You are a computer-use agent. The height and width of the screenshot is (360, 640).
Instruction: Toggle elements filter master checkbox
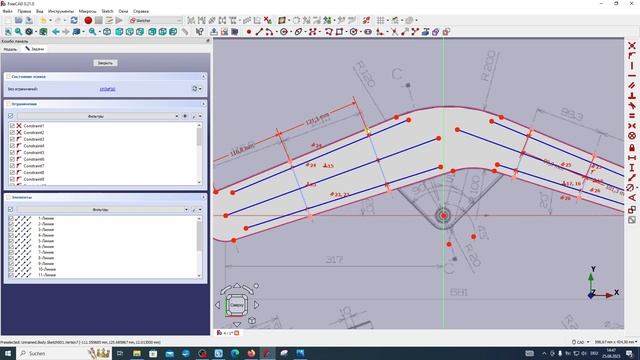click(x=11, y=209)
